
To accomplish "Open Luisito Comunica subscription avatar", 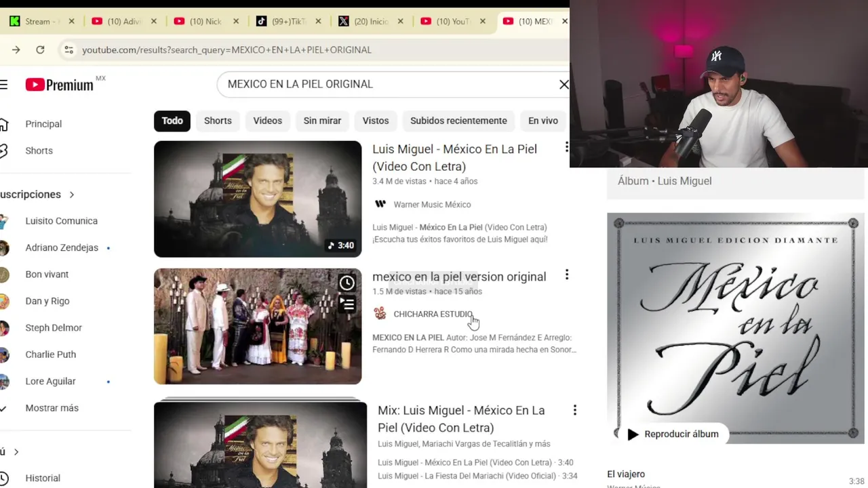I will coord(3,221).
